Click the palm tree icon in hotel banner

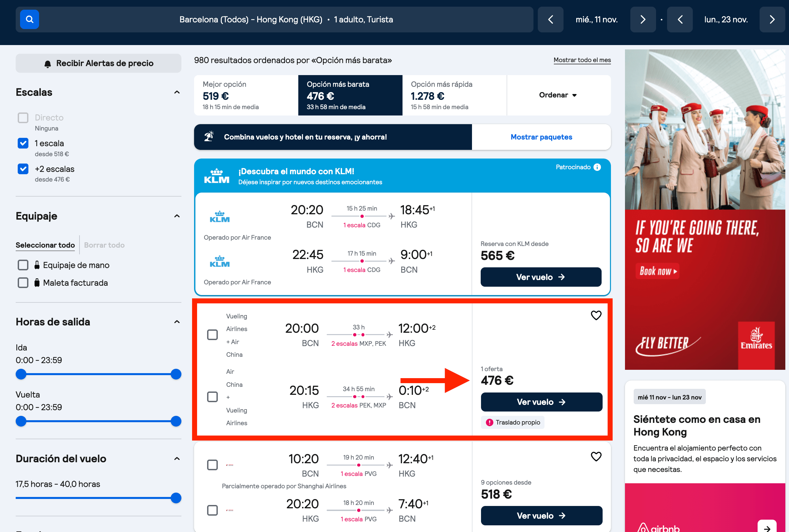(x=209, y=137)
